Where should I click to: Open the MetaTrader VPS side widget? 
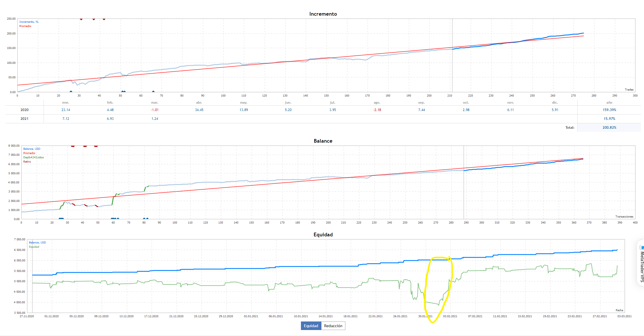coord(641,263)
